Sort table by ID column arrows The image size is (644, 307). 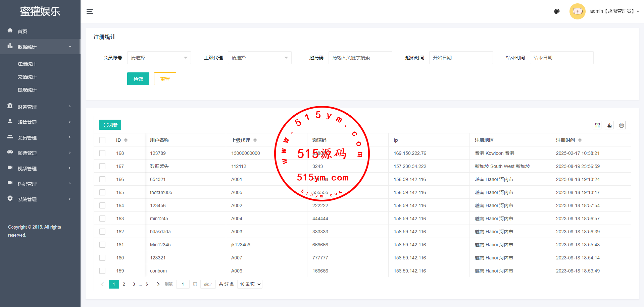(x=126, y=140)
